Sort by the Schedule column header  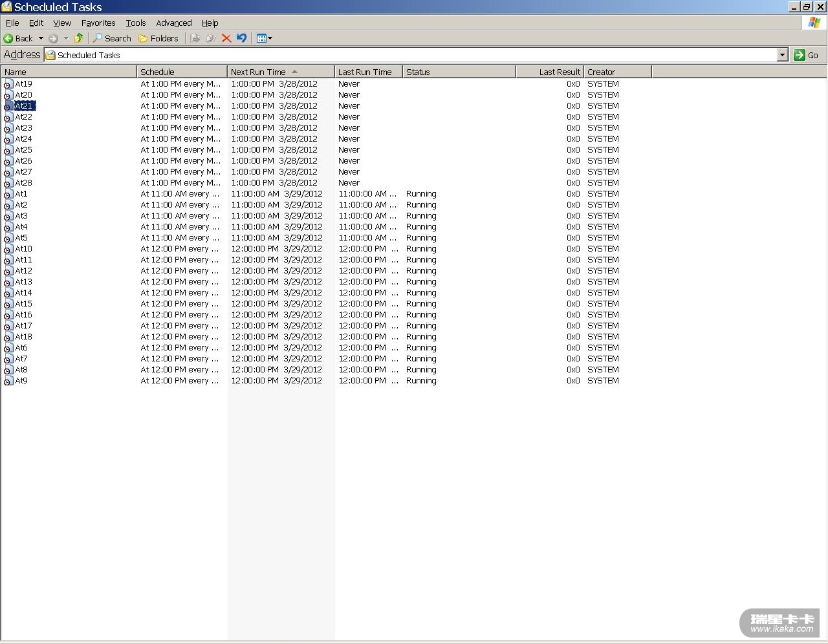182,72
